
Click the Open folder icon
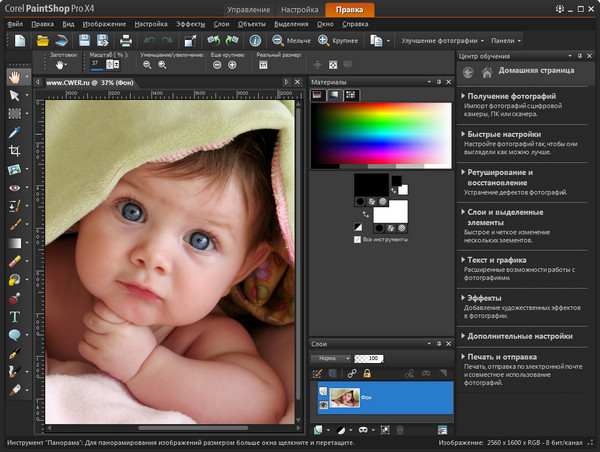(x=44, y=40)
